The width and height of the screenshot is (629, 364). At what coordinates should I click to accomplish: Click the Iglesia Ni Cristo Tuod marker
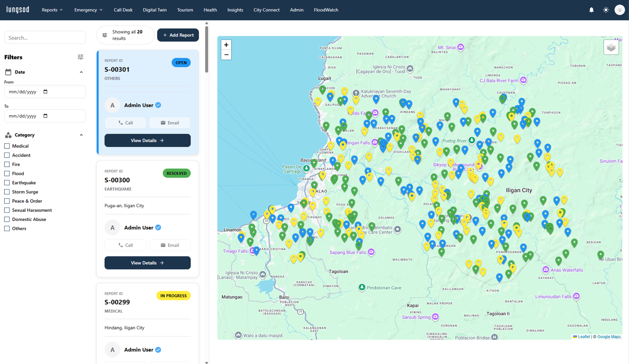point(410,68)
